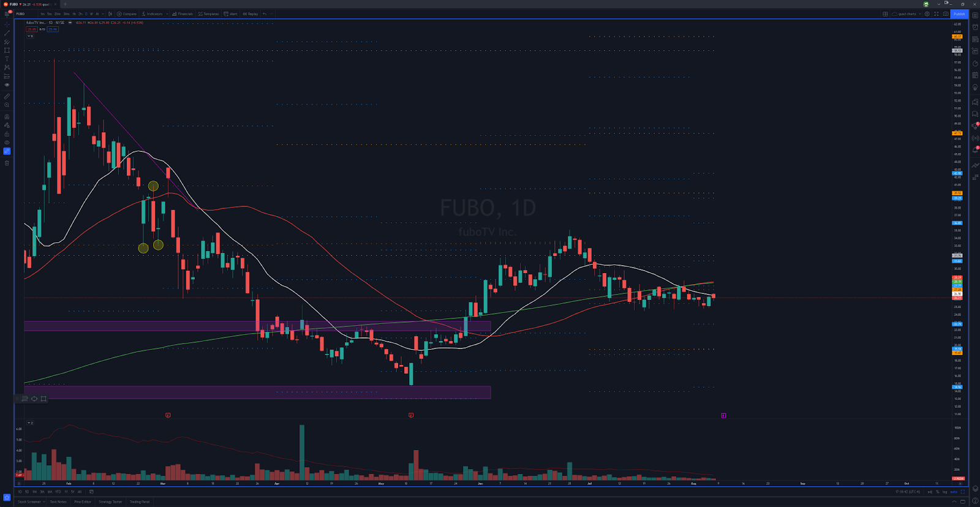This screenshot has height=507, width=980.
Task: Click the Compare button
Action: (x=127, y=13)
